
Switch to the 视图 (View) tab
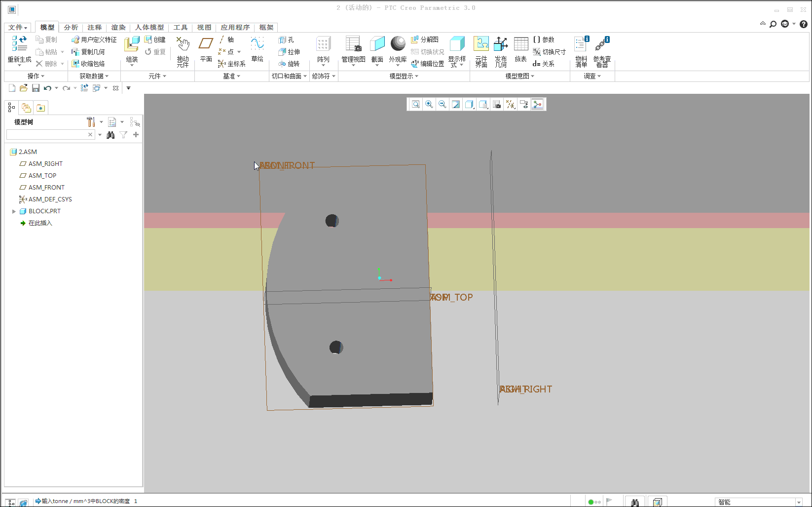click(x=204, y=27)
